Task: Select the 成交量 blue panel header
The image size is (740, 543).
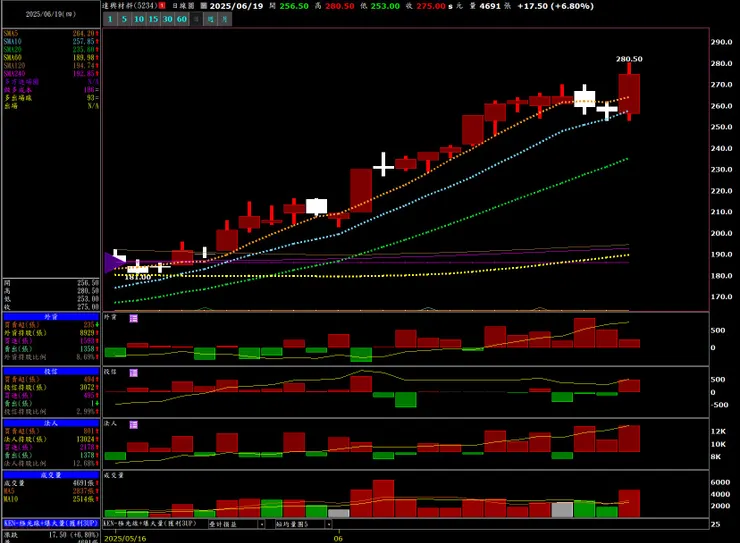Action: [x=51, y=475]
